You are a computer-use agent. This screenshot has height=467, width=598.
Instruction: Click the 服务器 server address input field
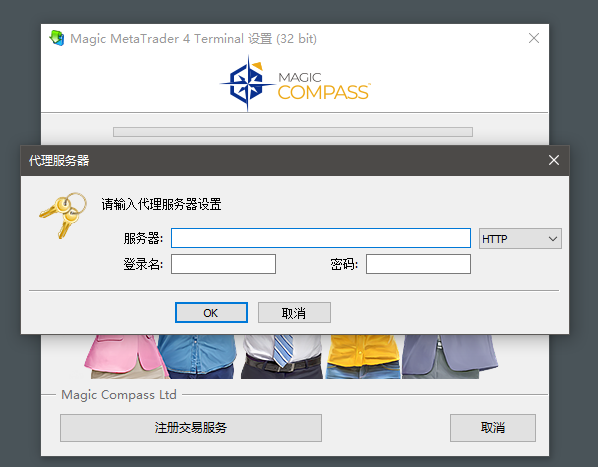[x=321, y=238]
